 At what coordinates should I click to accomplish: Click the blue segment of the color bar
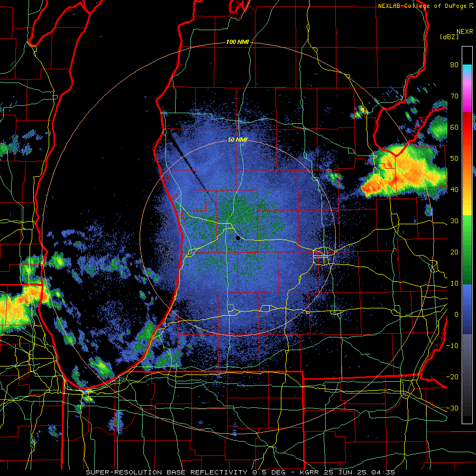pyautogui.click(x=467, y=309)
